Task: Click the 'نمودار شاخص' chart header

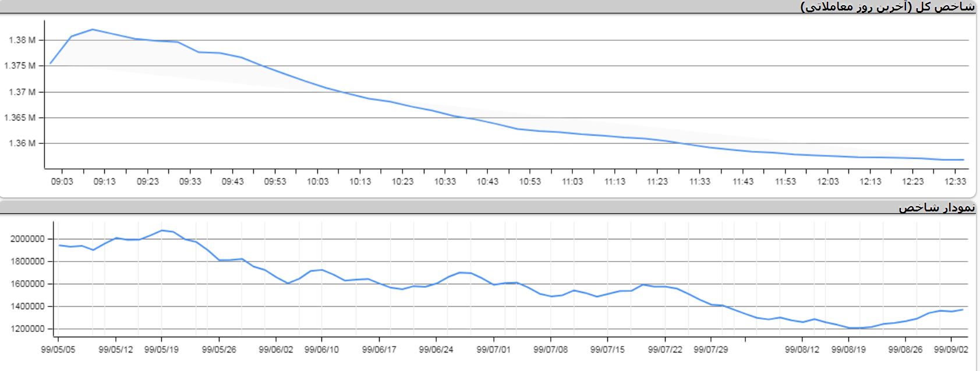Action: point(936,207)
